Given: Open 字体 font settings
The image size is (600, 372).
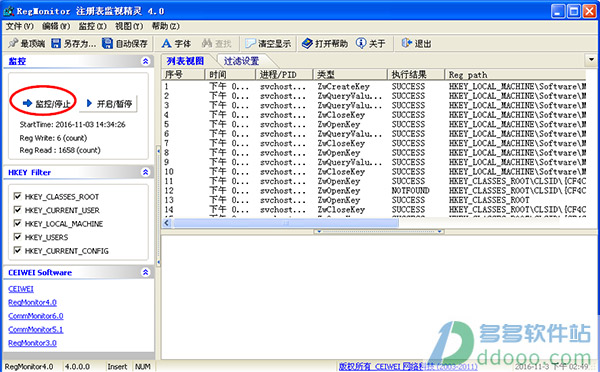Looking at the screenshot, I should [176, 44].
